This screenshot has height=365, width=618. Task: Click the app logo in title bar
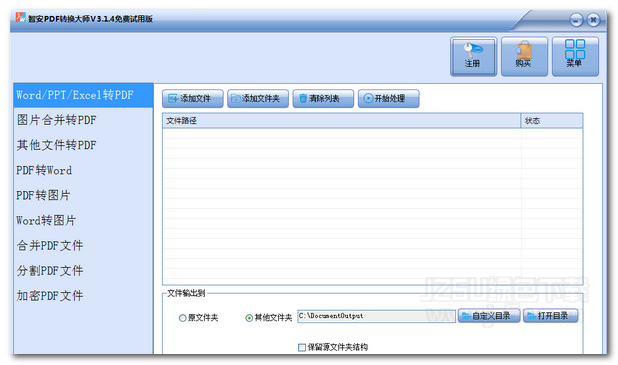tap(20, 17)
